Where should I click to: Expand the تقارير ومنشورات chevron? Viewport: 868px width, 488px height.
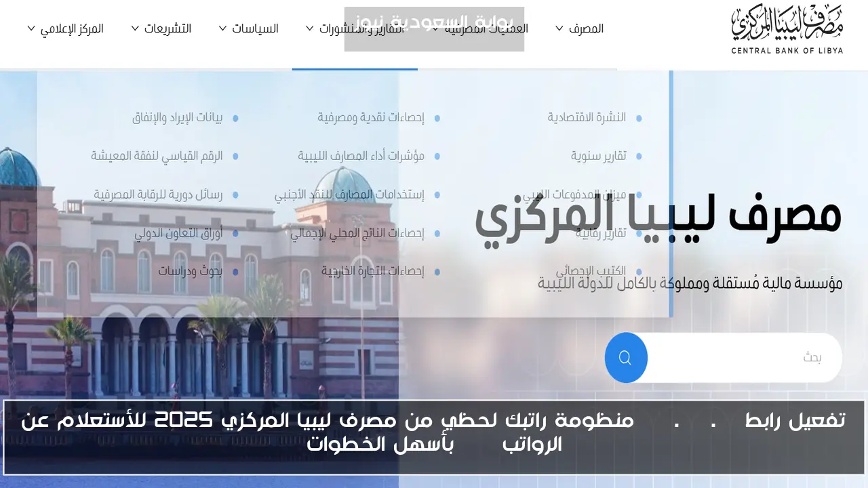(310, 28)
